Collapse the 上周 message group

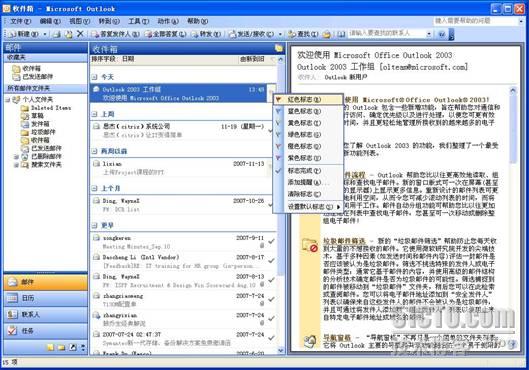tap(94, 114)
